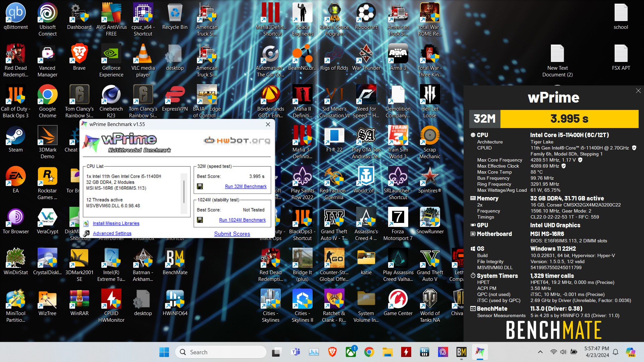Screen dimensions: 644x362
Task: Select SnowRunner desktop icon
Action: click(x=430, y=221)
